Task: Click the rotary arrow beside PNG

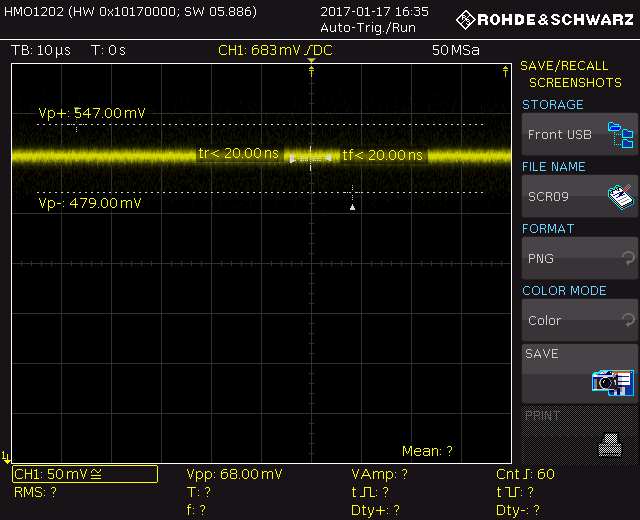Action: [628, 258]
